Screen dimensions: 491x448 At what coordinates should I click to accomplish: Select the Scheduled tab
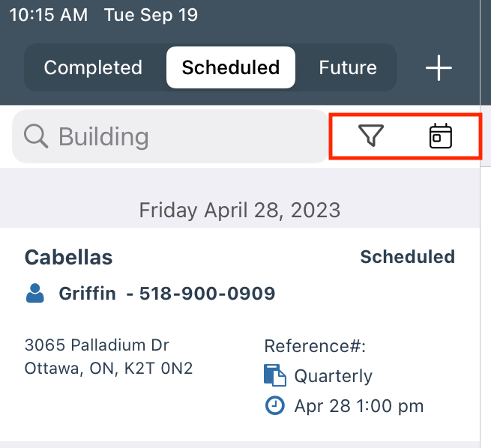(231, 68)
